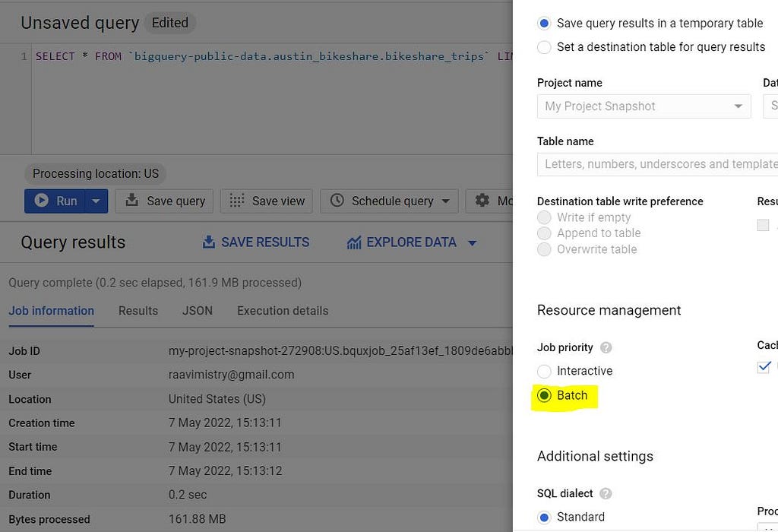Click the Save query button label
The height and width of the screenshot is (532, 778).
click(176, 201)
